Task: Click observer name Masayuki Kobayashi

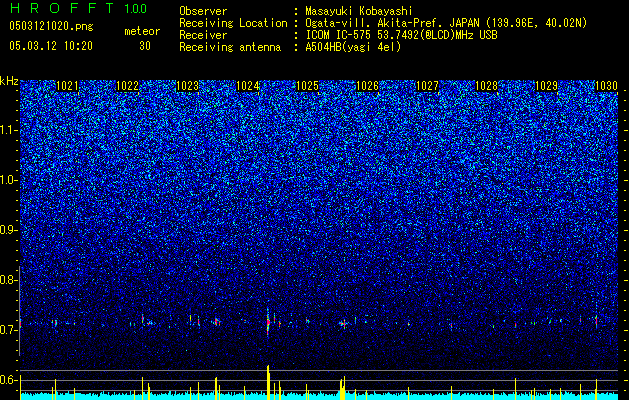Action: [359, 12]
